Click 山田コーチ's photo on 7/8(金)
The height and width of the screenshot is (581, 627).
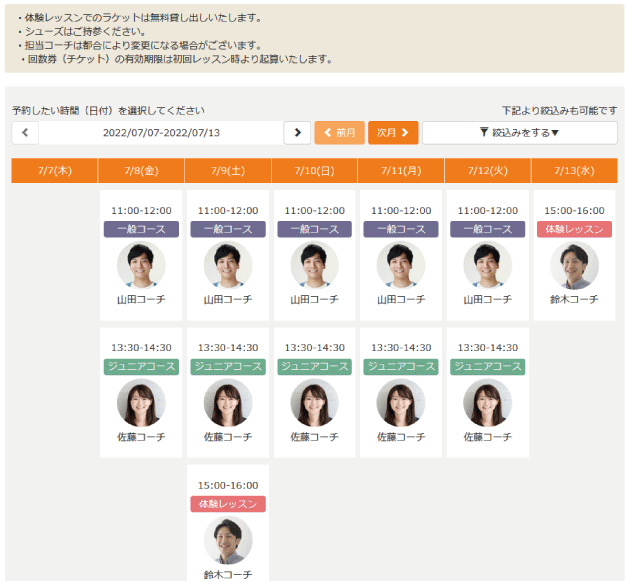point(141,266)
